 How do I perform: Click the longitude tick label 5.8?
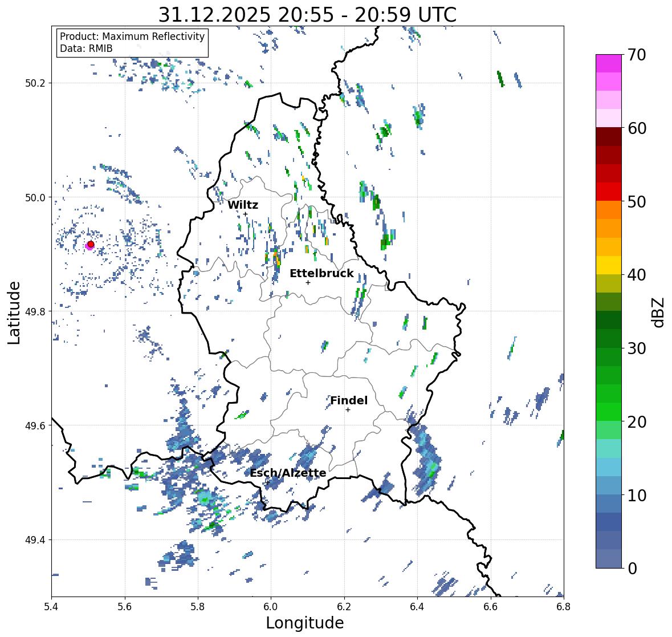click(198, 606)
